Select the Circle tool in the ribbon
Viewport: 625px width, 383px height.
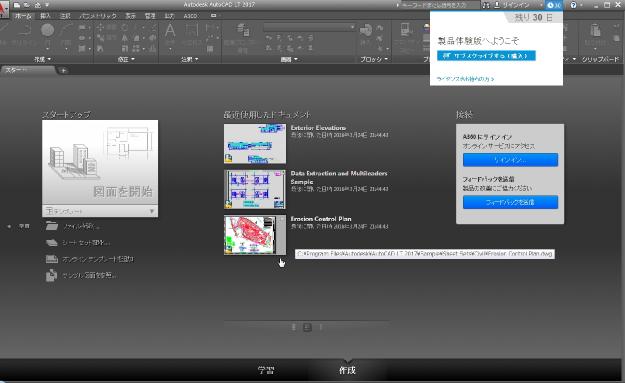[47, 30]
